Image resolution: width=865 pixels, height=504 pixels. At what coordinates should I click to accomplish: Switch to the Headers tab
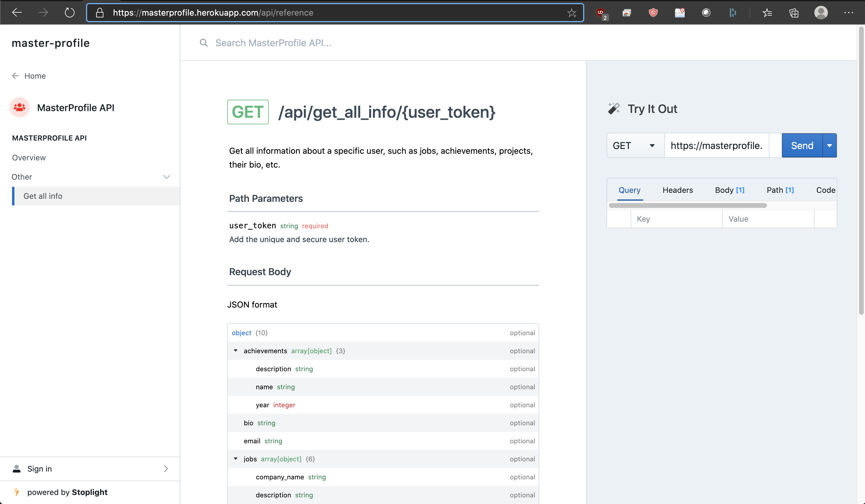tap(677, 190)
